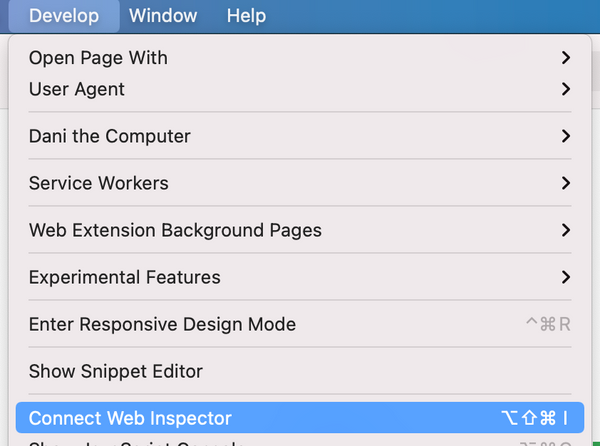
Task: Open the Service Workers entry
Action: point(99,183)
